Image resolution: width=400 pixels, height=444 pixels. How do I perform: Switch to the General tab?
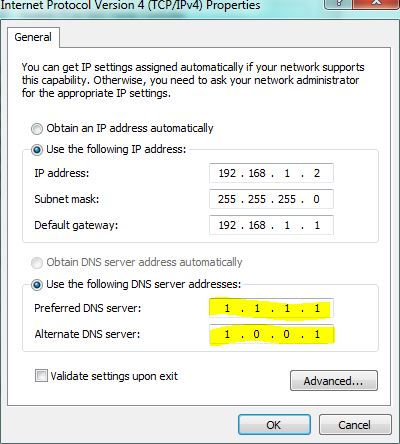[33, 37]
